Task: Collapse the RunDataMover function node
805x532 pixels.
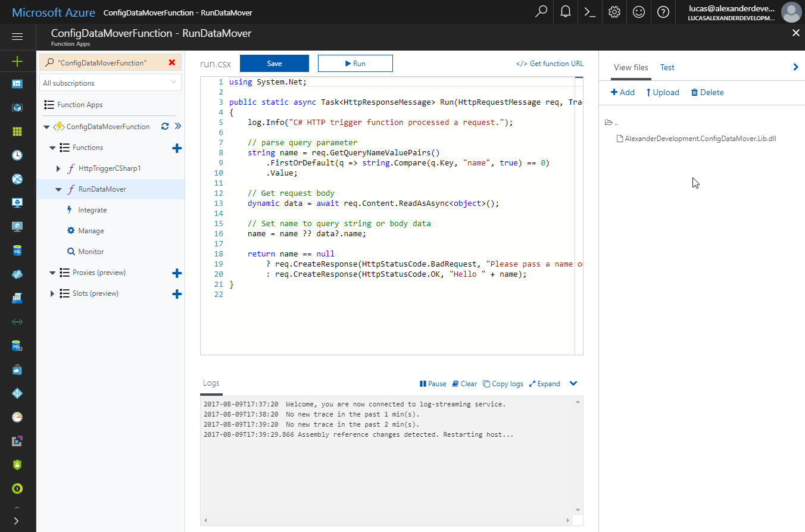Action: point(58,189)
